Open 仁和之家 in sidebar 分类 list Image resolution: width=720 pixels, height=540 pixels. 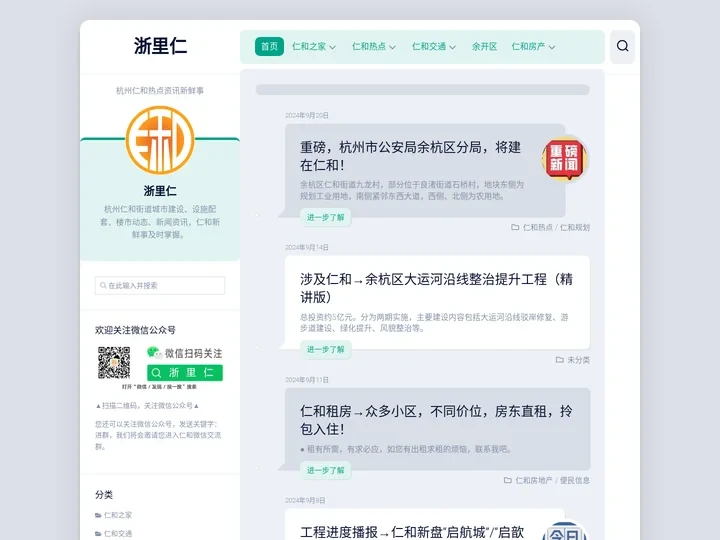pyautogui.click(x=118, y=515)
